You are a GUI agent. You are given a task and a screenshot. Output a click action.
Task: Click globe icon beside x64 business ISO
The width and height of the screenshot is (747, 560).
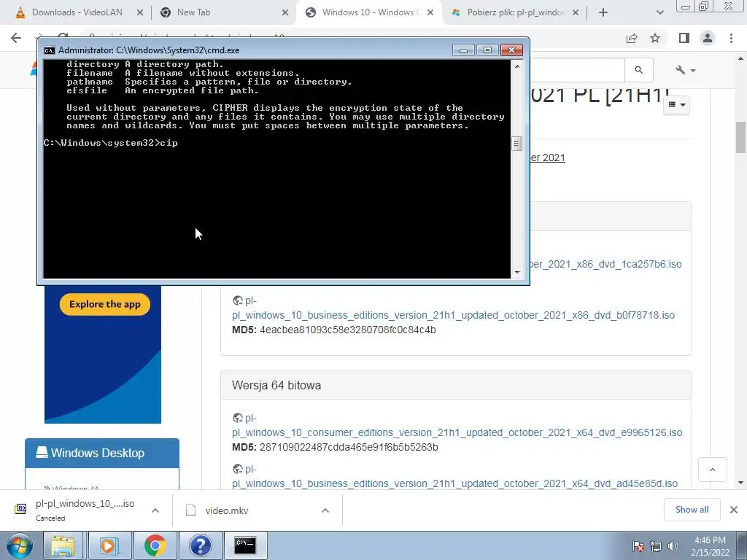coord(237,469)
